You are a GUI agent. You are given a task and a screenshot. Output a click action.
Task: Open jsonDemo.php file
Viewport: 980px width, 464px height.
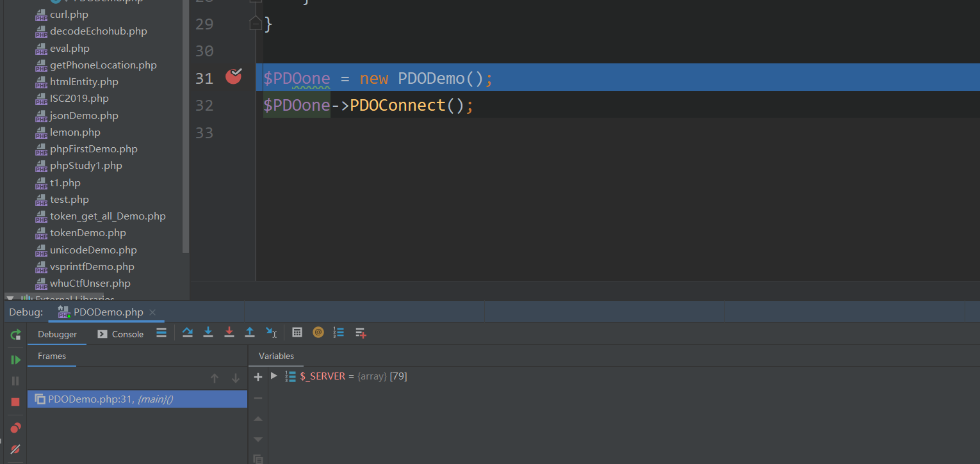[x=76, y=116]
